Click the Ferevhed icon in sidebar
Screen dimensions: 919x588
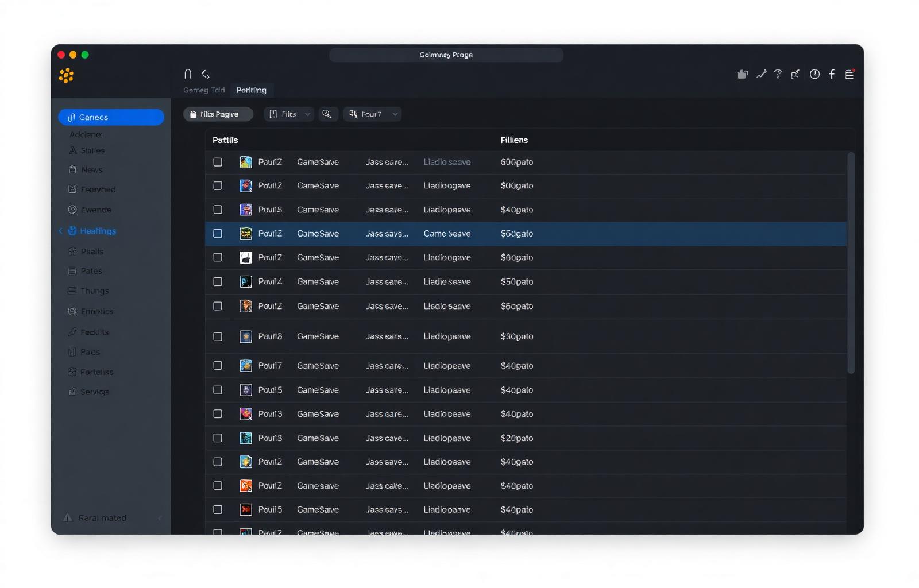click(x=72, y=189)
